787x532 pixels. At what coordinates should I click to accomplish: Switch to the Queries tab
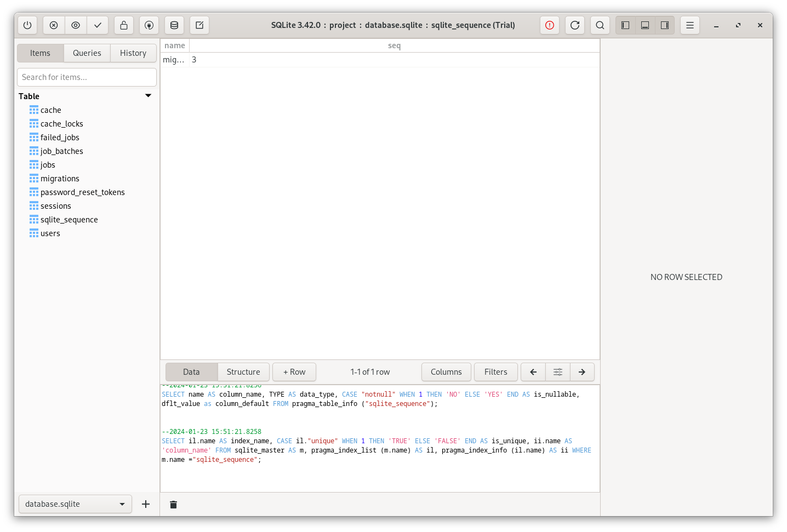[x=87, y=53]
